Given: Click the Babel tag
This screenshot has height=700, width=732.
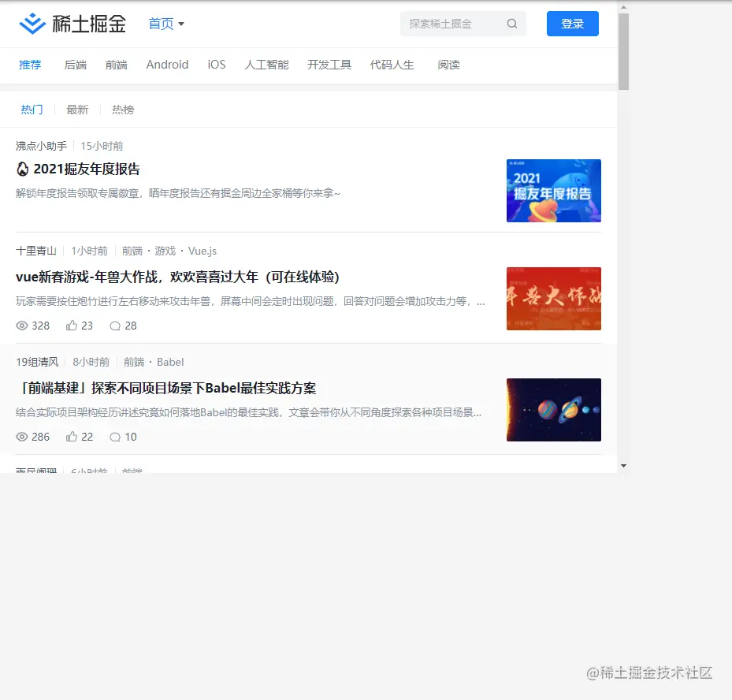Looking at the screenshot, I should coord(170,362).
